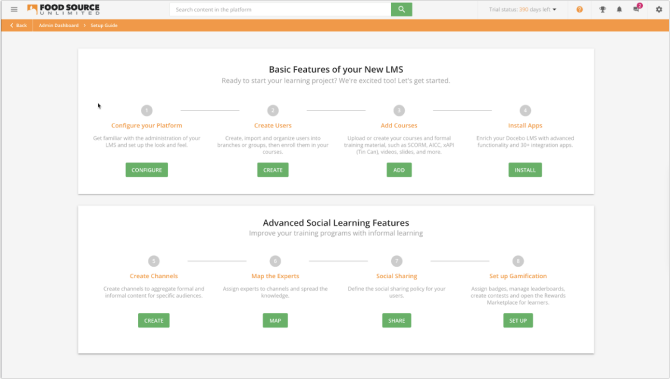Open the trophy gamification icon

[602, 9]
